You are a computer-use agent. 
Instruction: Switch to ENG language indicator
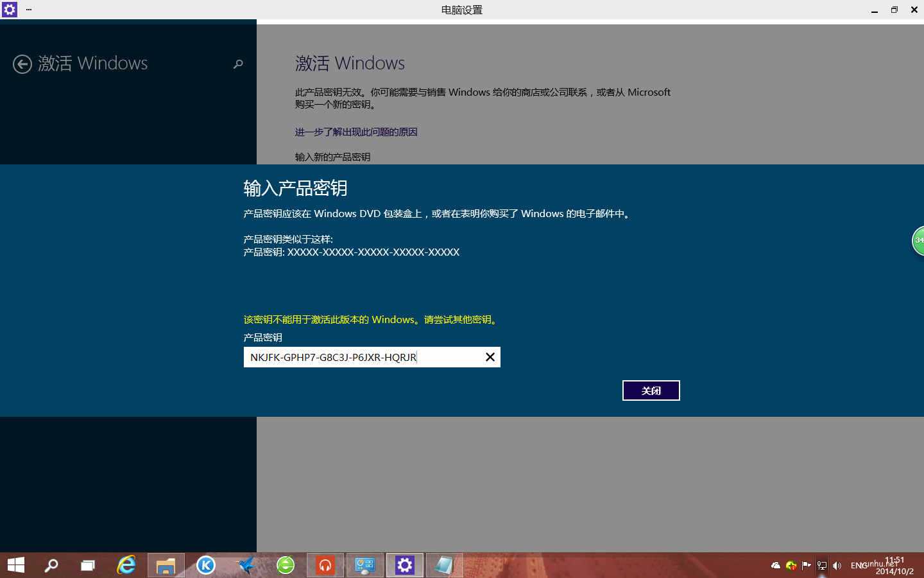tap(859, 565)
